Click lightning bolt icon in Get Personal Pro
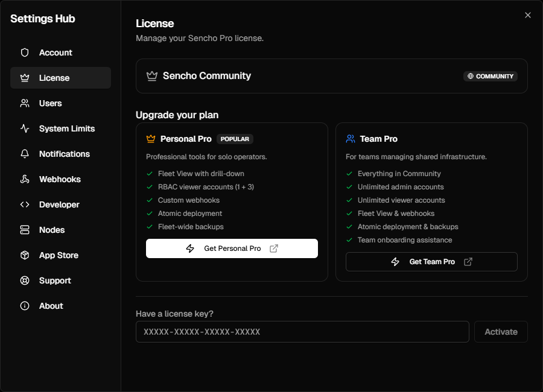The image size is (543, 392). point(190,248)
